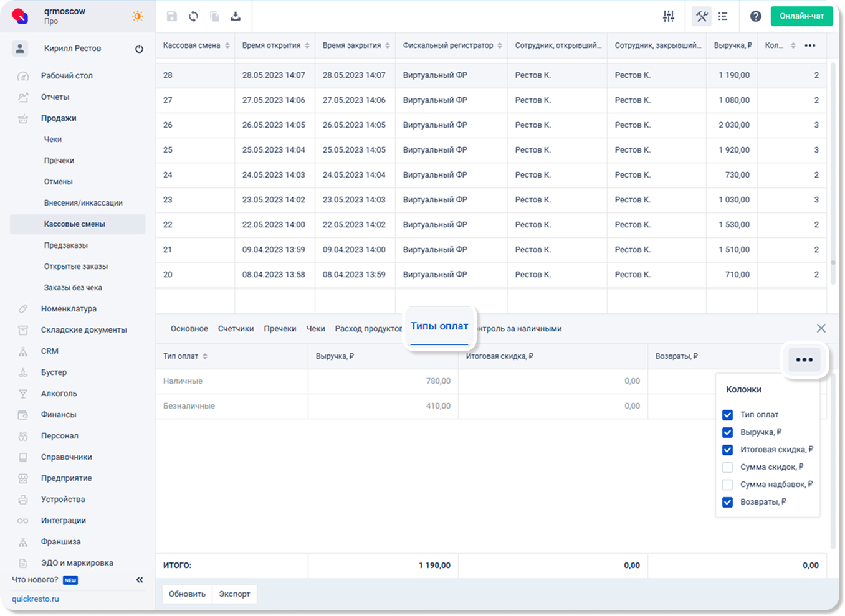The image size is (845, 616).
Task: Click the Экспорт button
Action: point(234,594)
